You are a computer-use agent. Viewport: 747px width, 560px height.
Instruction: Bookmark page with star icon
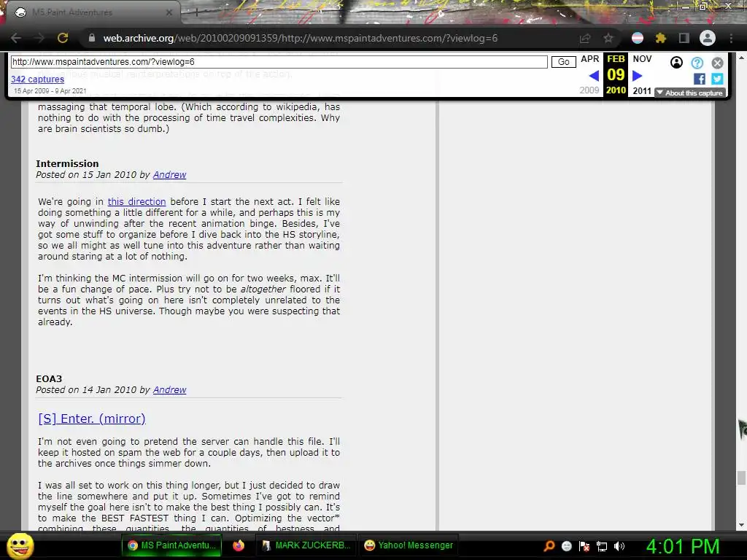click(x=608, y=38)
